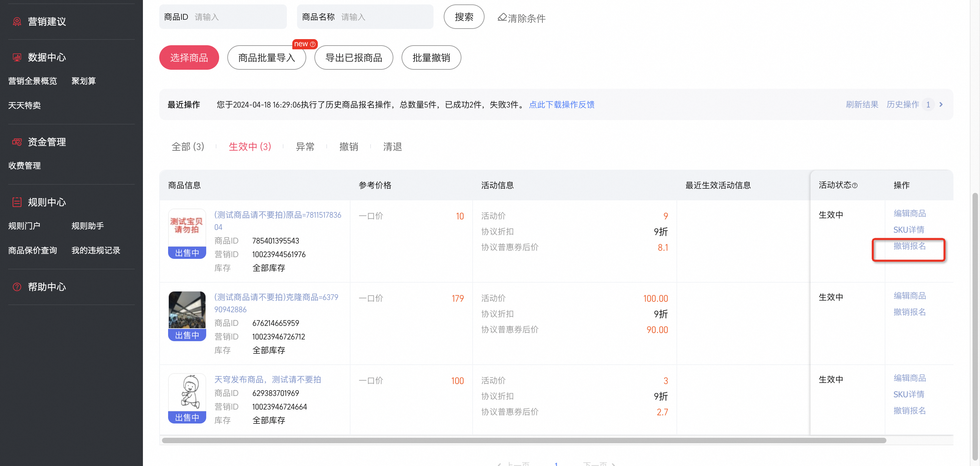
Task: Open the 营销建议 sidebar icon
Action: 17,22
